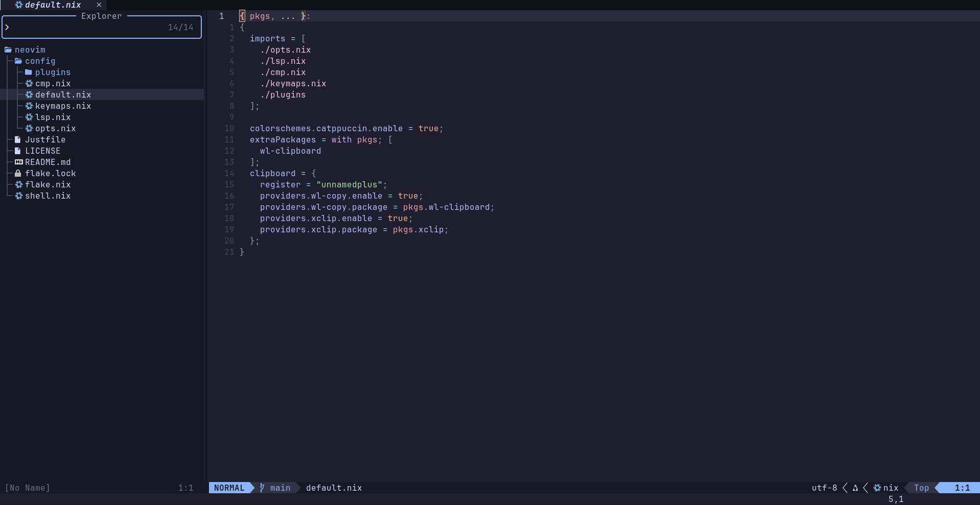Click the file icon beside LICENSE
980x505 pixels.
coord(18,151)
